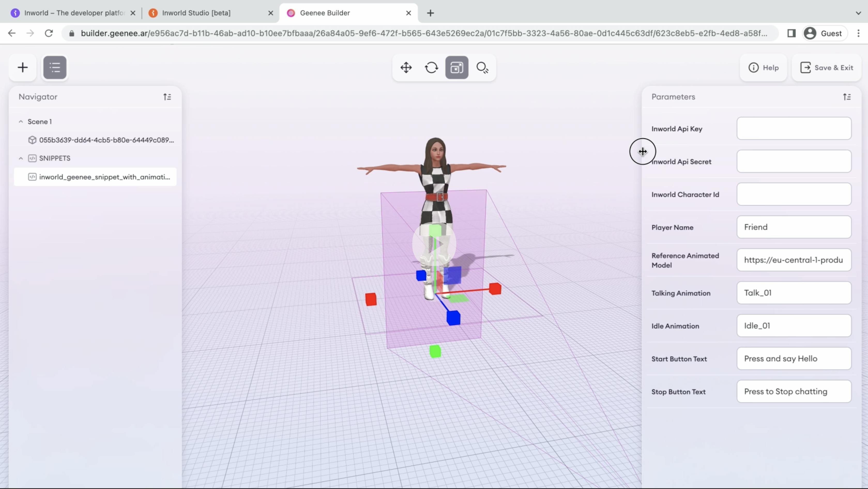868x489 pixels.
Task: Select the Scale transform tool
Action: coord(456,67)
